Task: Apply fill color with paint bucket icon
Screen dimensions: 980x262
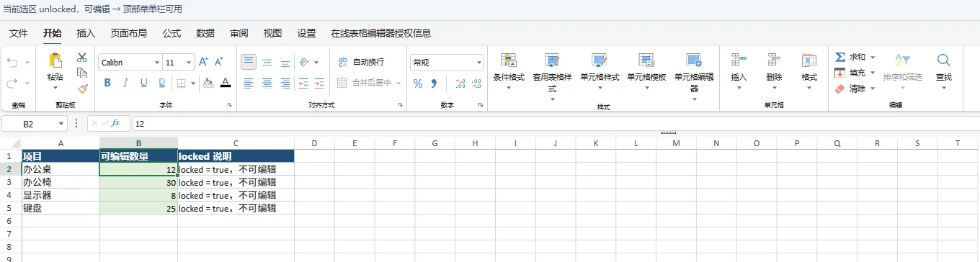Action: 208,83
